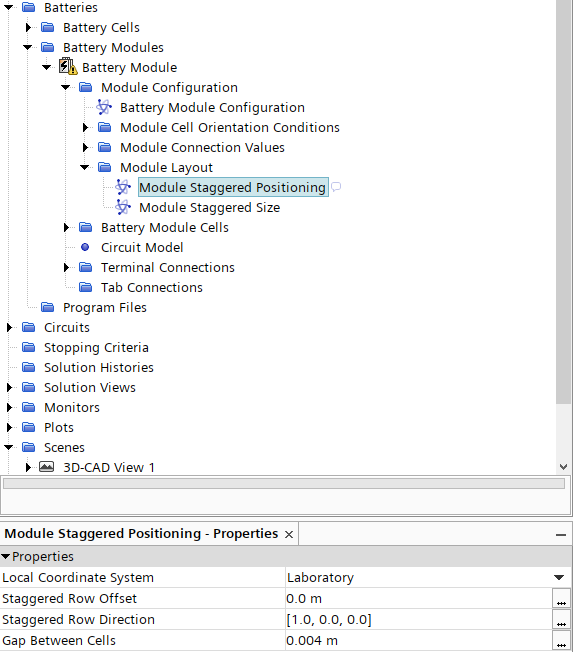Screen dimensions: 573x652
Task: Expand the Circuits tree node
Action: 9,327
